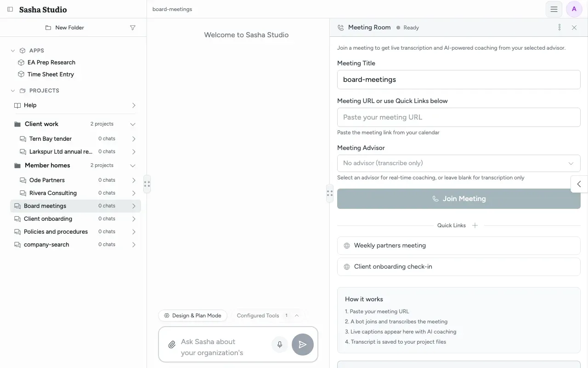588x368 pixels.
Task: Add a quick link with the plus icon
Action: pyautogui.click(x=475, y=225)
